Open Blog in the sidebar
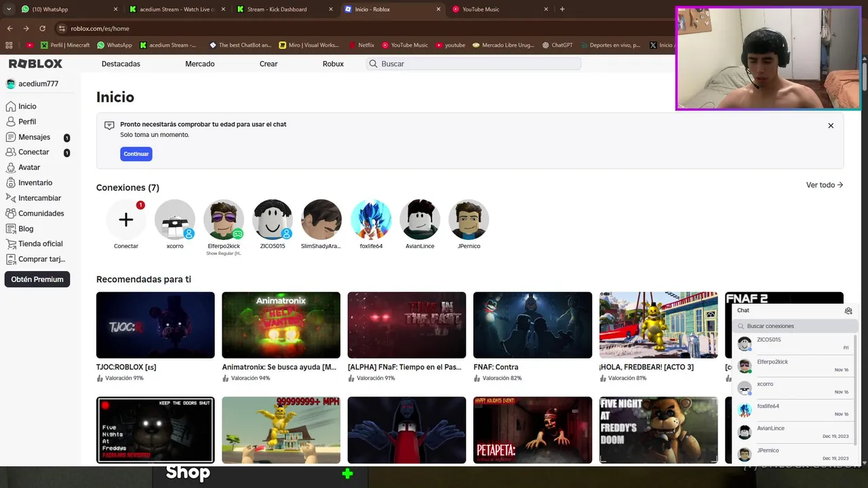 click(x=20, y=229)
